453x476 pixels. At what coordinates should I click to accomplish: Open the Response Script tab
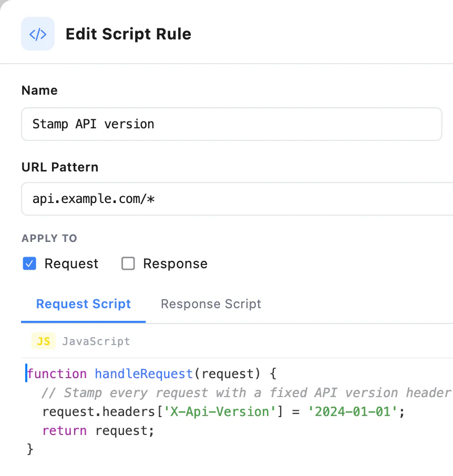211,304
